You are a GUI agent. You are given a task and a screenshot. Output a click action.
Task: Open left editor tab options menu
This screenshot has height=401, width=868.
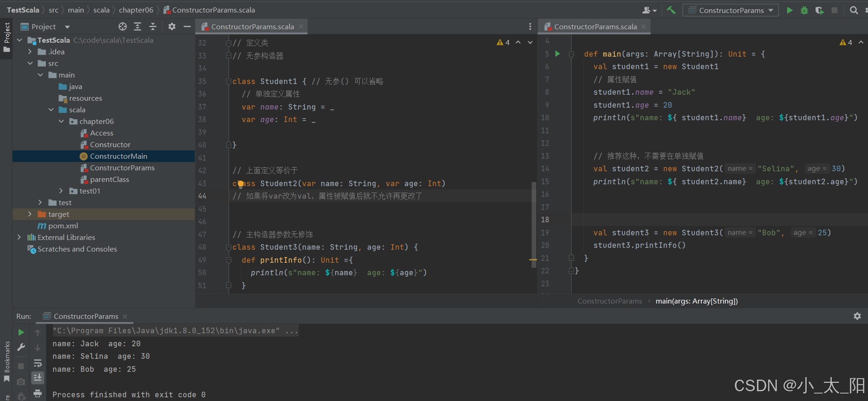tap(530, 26)
